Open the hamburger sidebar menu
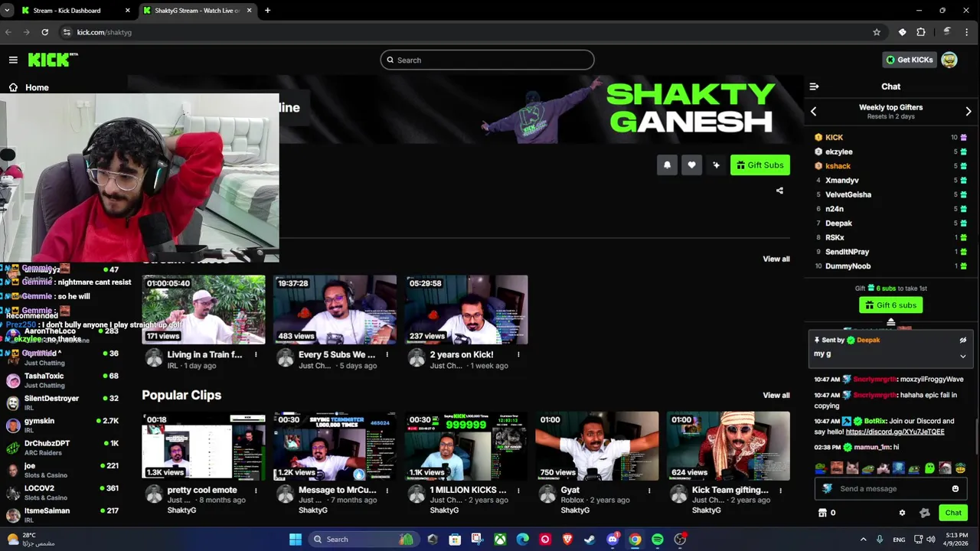This screenshot has width=980, height=551. tap(13, 60)
